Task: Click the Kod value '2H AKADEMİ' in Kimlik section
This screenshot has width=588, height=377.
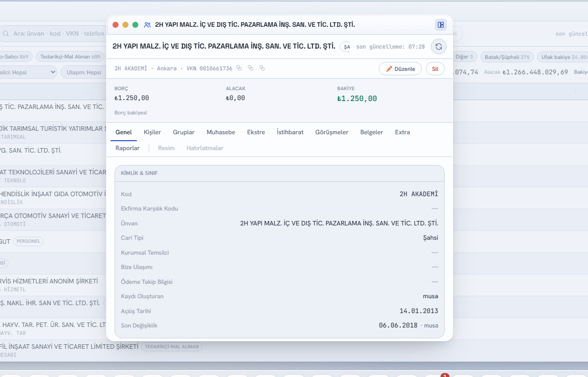Action: (418, 194)
